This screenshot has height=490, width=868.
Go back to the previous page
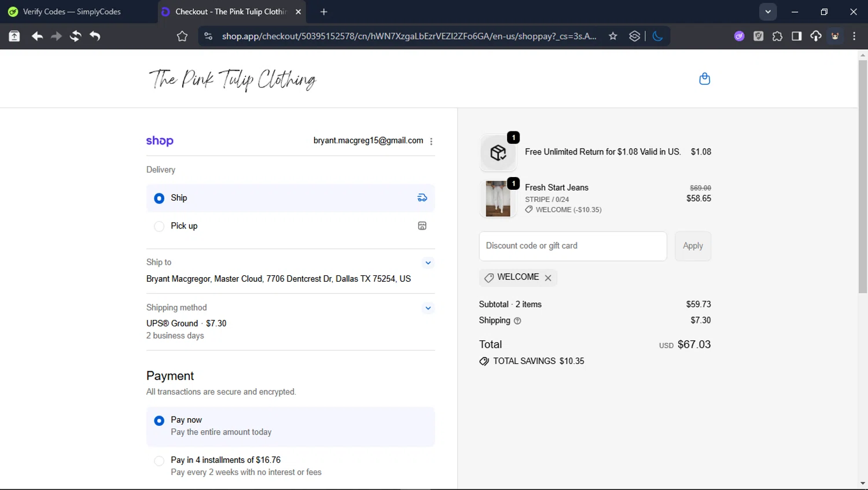click(x=37, y=36)
